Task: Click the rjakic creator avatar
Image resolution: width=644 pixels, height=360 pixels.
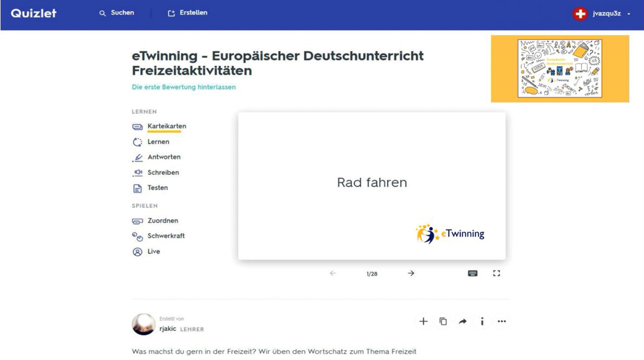Action: (x=144, y=324)
